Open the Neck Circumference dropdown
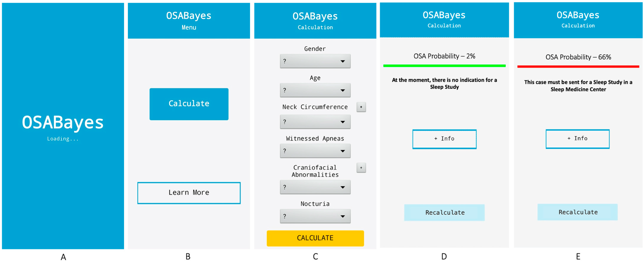The width and height of the screenshot is (644, 262). point(315,122)
